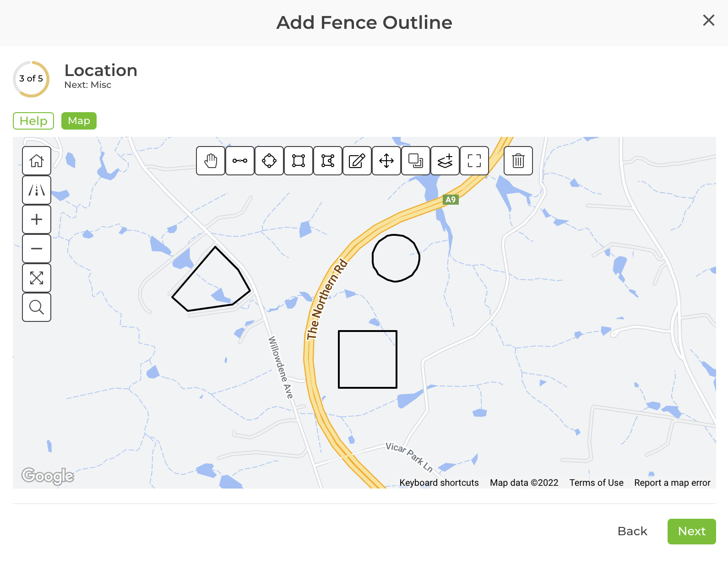Zoom in on the map
The height and width of the screenshot is (565, 728).
[37, 219]
